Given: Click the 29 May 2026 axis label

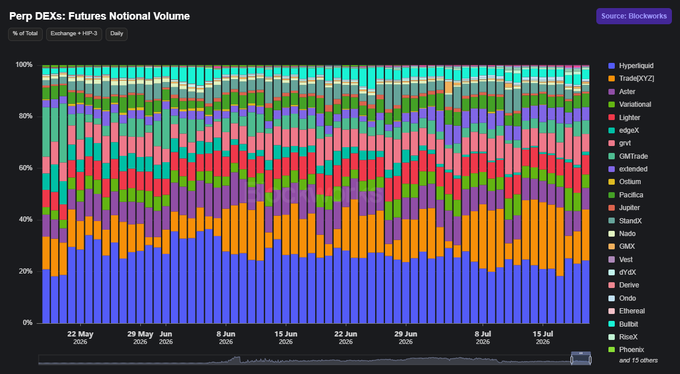Looking at the screenshot, I should click(x=141, y=338).
